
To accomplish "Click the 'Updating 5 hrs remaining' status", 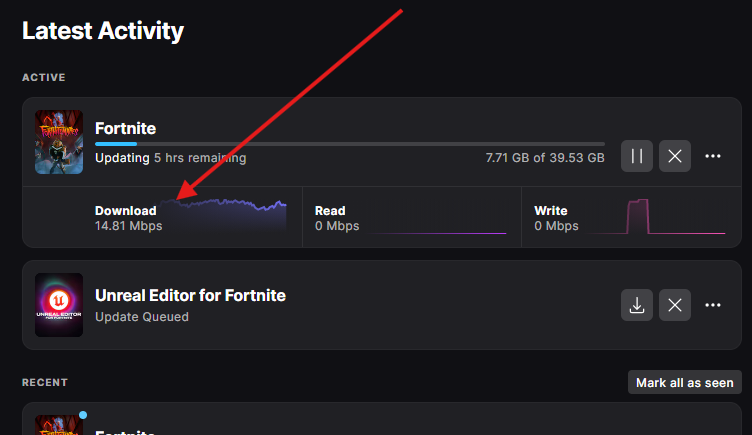I will click(x=170, y=158).
